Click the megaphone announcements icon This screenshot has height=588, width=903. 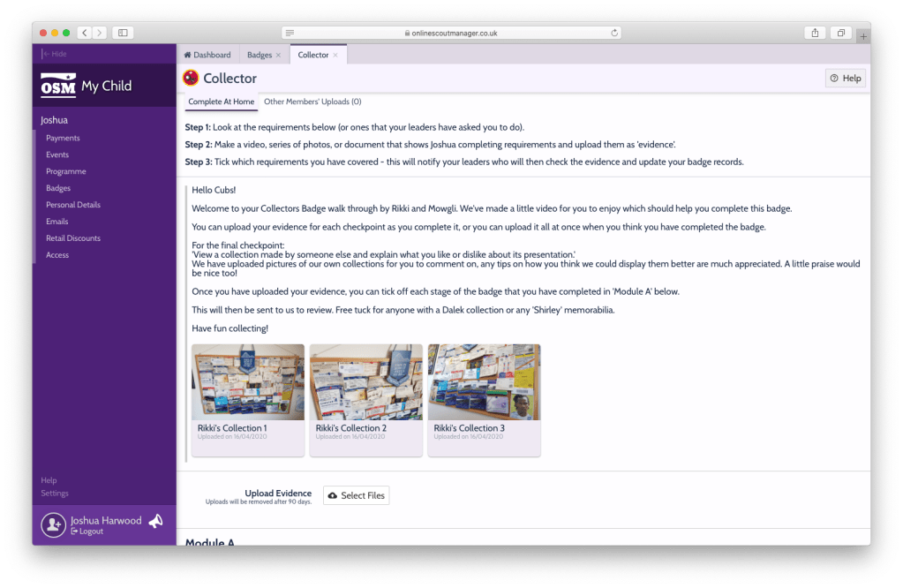[155, 522]
